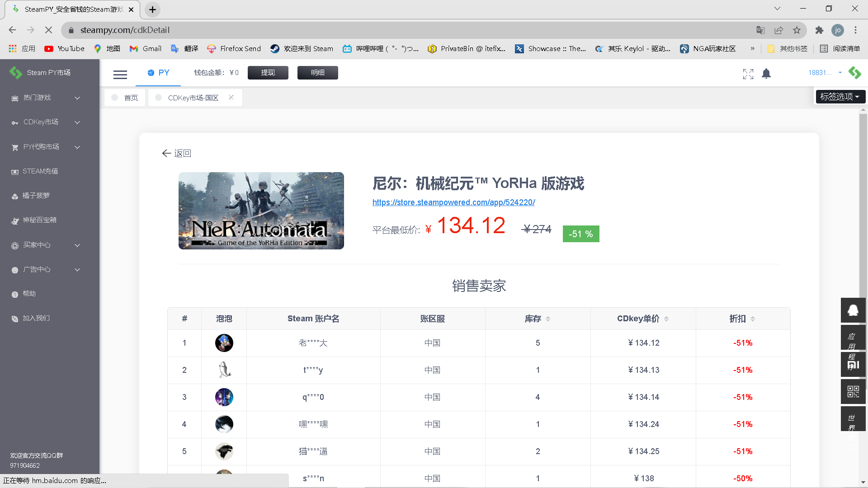This screenshot has width=868, height=488.
Task: Open the notification bell icon
Action: click(x=766, y=74)
